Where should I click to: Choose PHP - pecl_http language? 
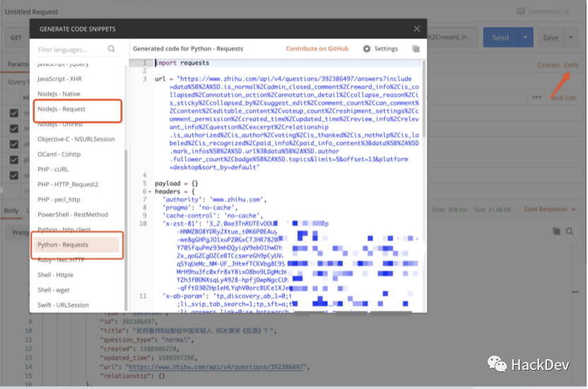coord(59,199)
